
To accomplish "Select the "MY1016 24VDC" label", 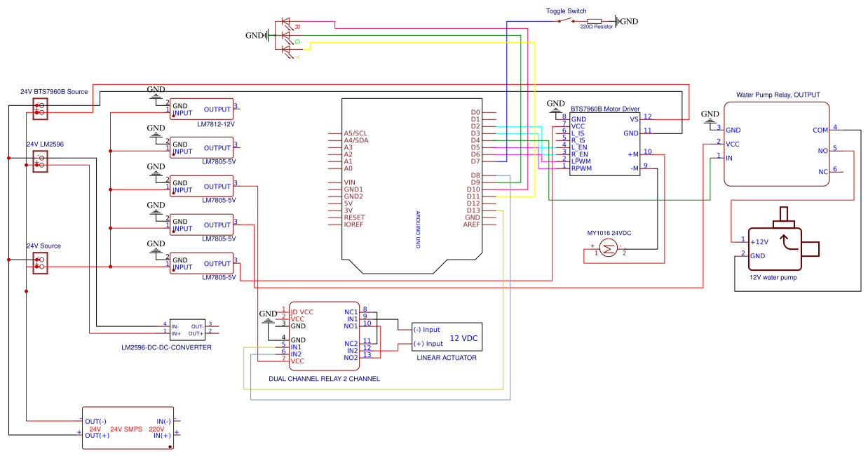I will coord(609,233).
